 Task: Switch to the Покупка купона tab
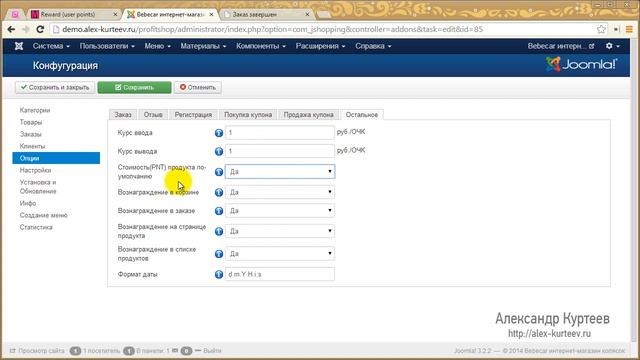pyautogui.click(x=248, y=115)
